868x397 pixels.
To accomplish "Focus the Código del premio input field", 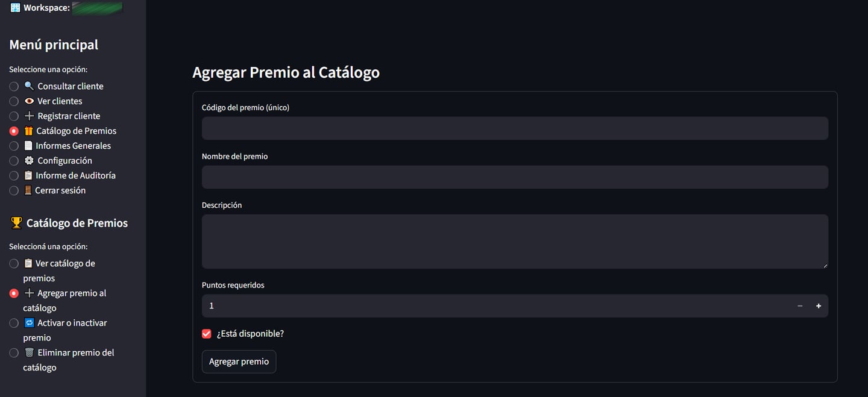I will click(x=514, y=128).
